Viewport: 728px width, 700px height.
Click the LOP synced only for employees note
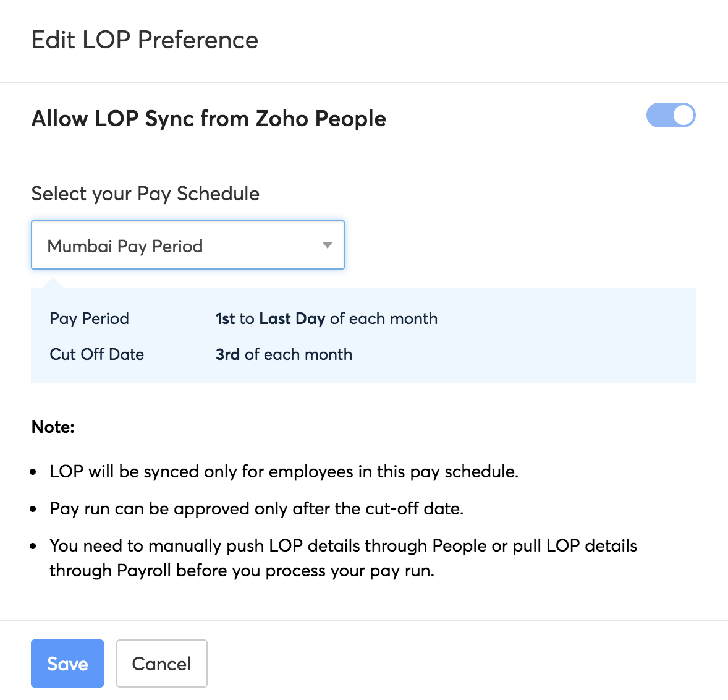[x=284, y=472]
